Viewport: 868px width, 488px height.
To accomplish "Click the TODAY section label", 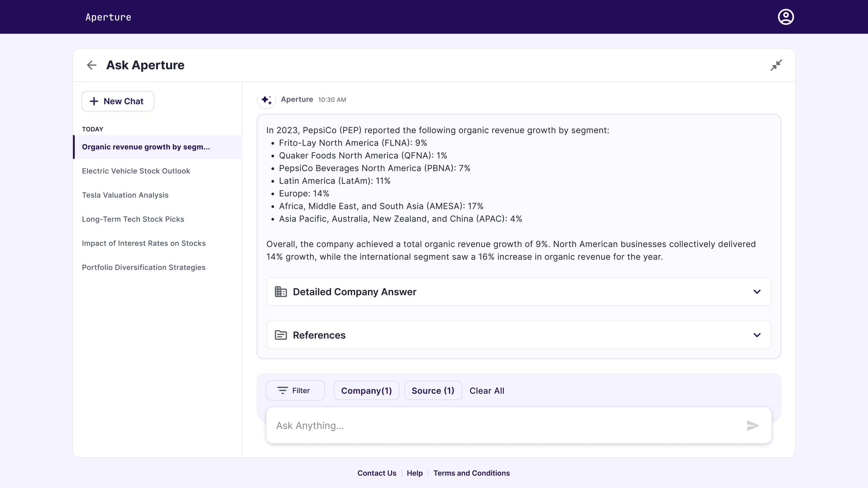I will click(x=93, y=129).
